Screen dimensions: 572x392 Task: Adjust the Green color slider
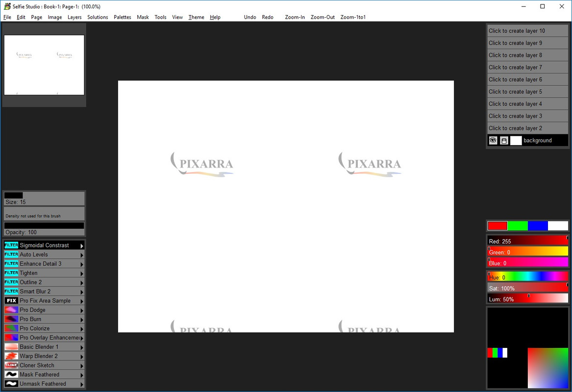pos(527,251)
